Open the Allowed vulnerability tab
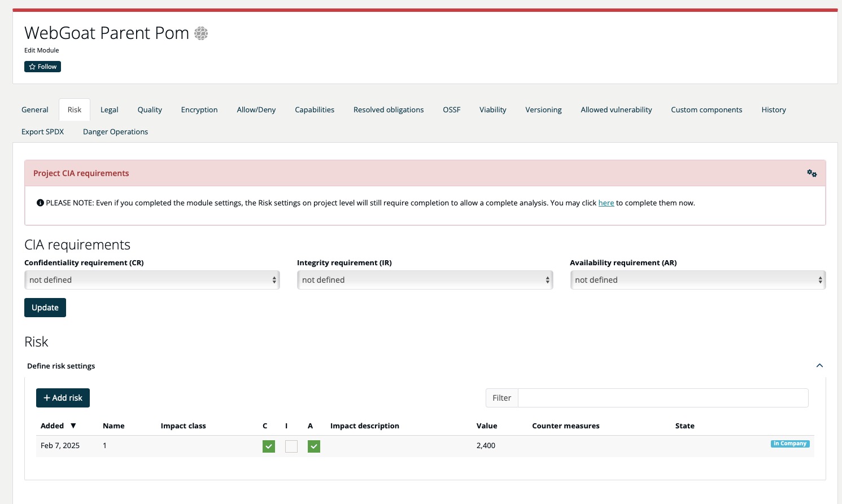 617,109
